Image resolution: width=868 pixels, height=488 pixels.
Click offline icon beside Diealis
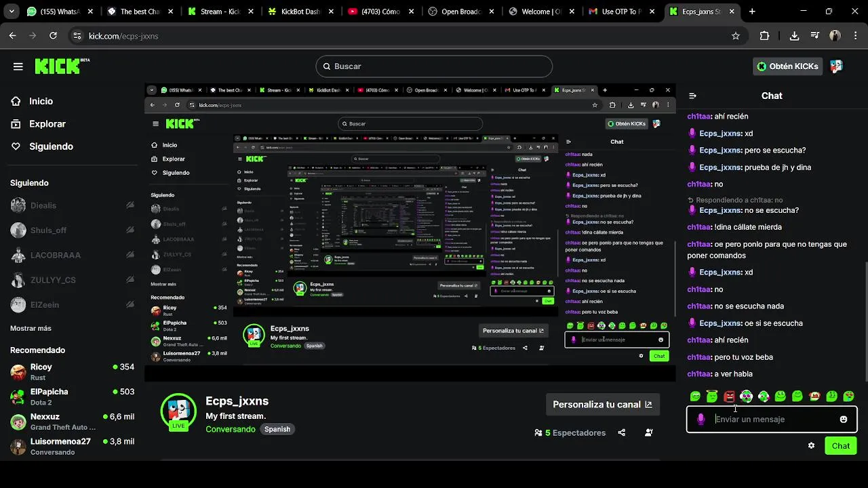point(130,205)
